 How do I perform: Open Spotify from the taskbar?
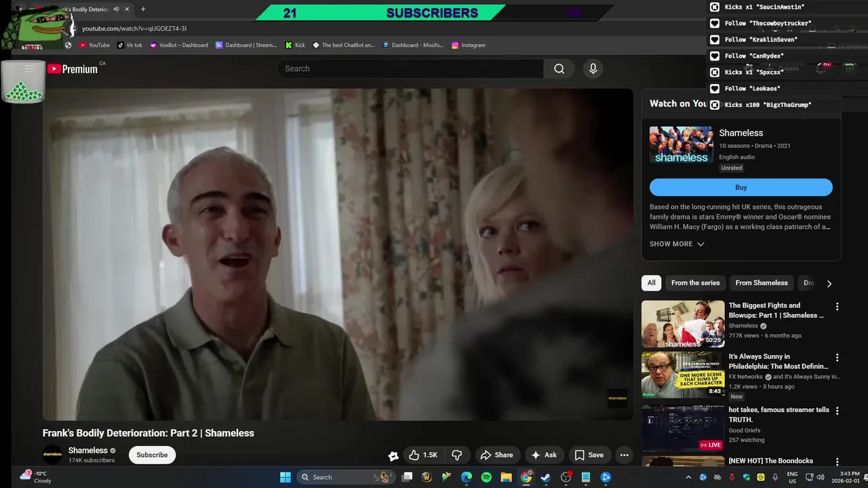(x=486, y=477)
